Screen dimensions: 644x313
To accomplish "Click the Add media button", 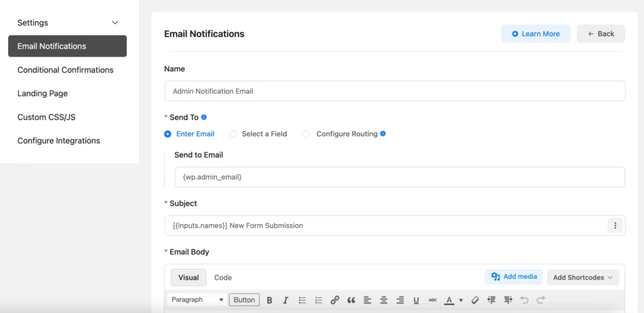I will (514, 277).
